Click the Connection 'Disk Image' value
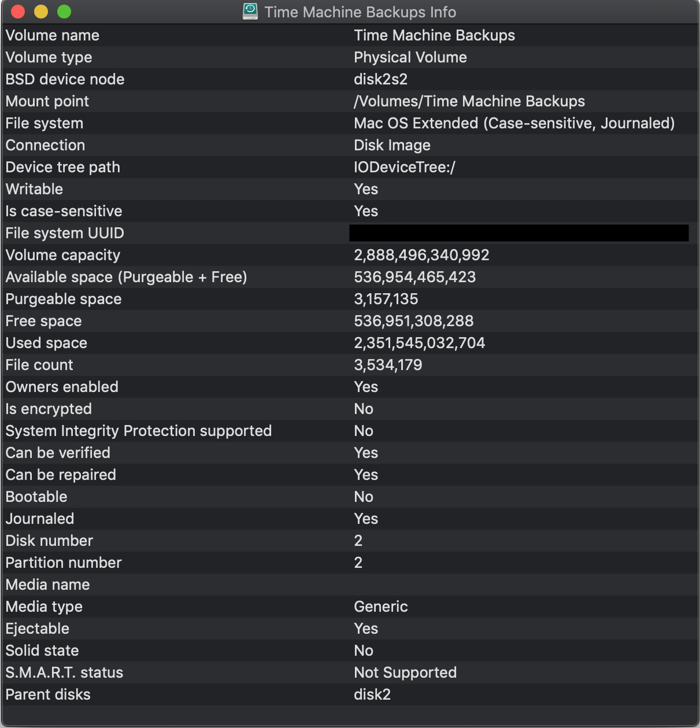Image resolution: width=700 pixels, height=728 pixels. [x=392, y=145]
